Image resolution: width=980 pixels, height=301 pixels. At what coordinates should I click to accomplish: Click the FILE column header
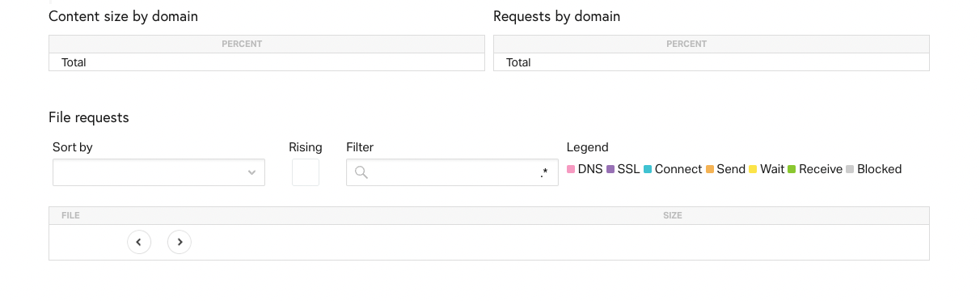[x=70, y=215]
